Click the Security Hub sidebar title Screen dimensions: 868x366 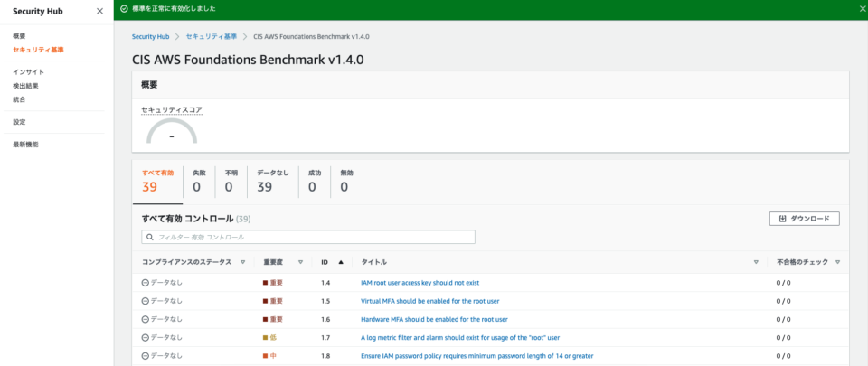(36, 11)
